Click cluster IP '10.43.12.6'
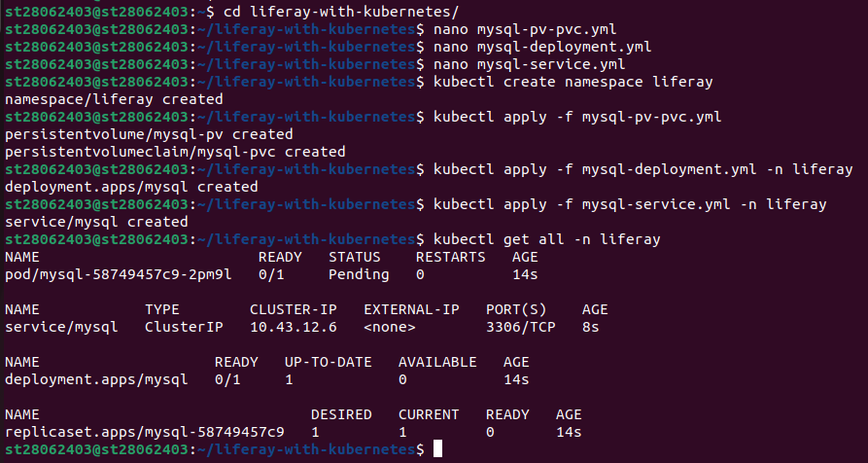 pos(293,328)
